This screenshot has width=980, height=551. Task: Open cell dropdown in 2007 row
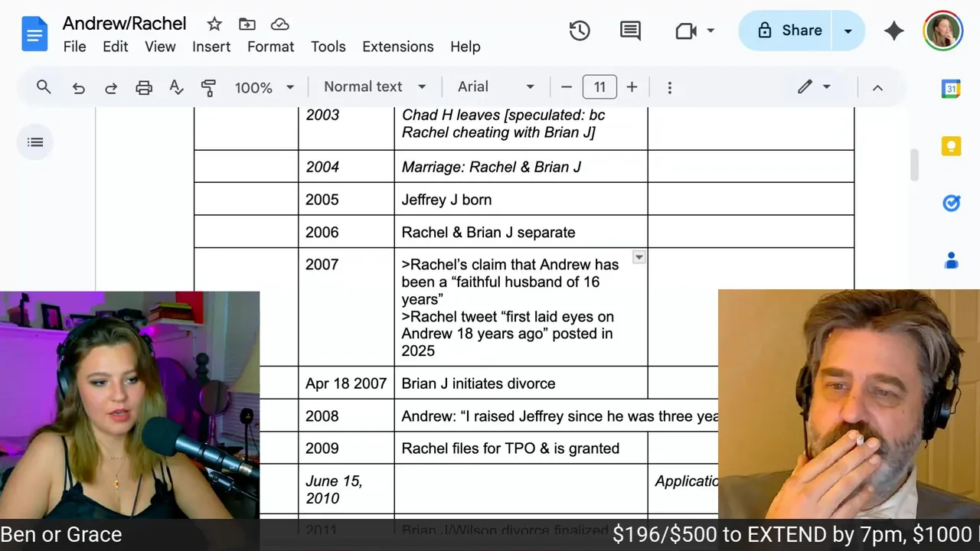(639, 258)
